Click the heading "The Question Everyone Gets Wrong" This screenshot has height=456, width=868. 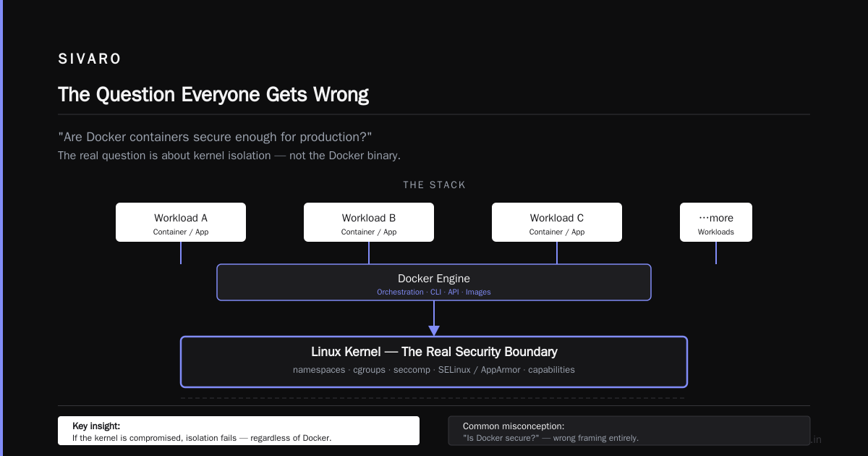coord(213,95)
